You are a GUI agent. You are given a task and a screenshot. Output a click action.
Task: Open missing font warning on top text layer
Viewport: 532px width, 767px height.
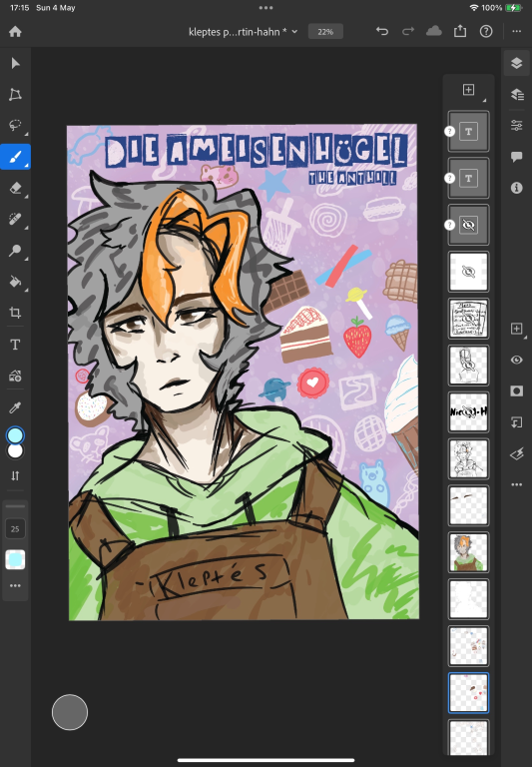pyautogui.click(x=449, y=131)
